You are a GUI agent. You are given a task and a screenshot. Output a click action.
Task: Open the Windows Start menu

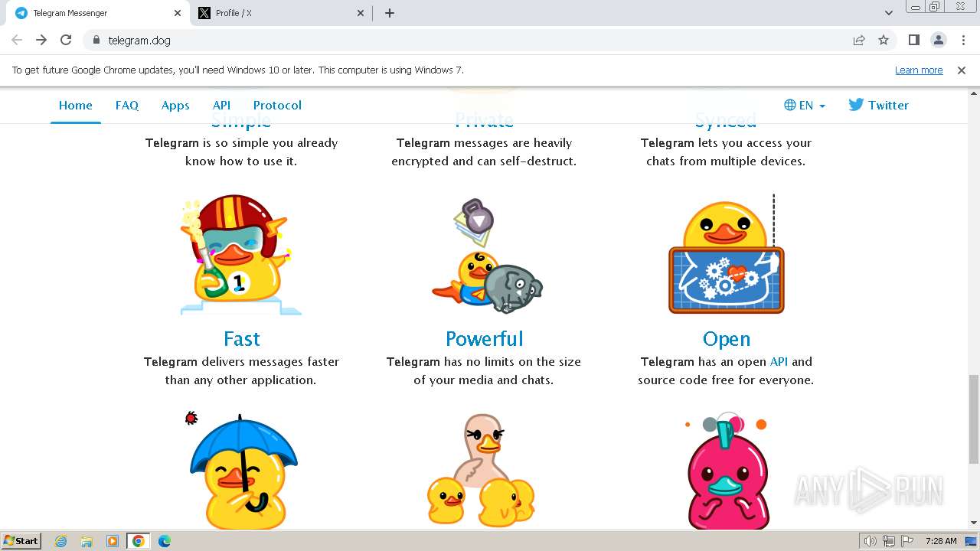pos(21,540)
